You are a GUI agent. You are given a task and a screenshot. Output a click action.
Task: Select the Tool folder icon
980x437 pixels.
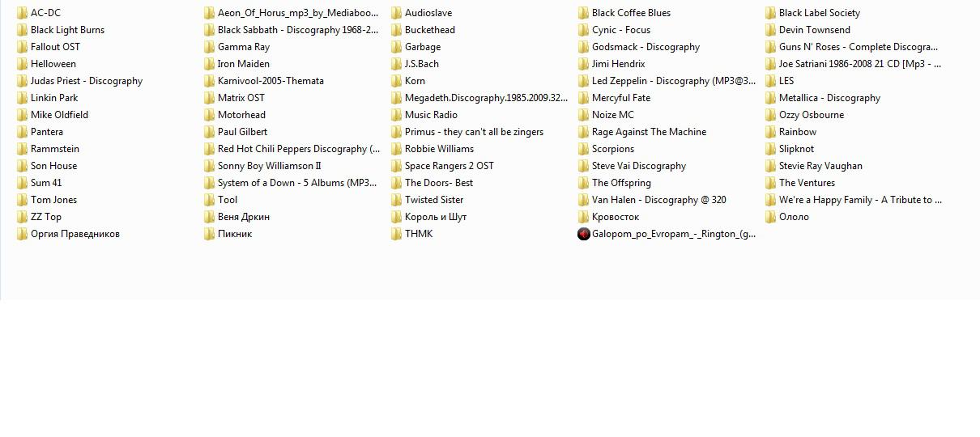coord(209,200)
